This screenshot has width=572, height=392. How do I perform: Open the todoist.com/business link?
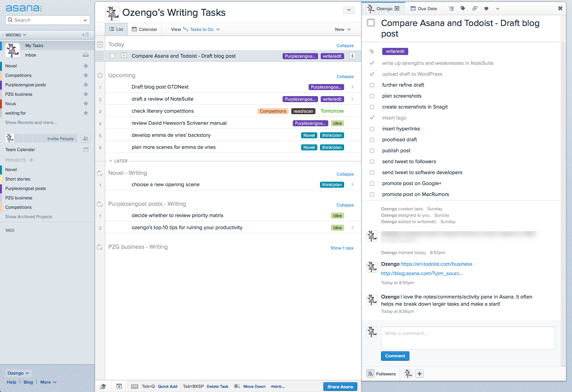pyautogui.click(x=436, y=264)
